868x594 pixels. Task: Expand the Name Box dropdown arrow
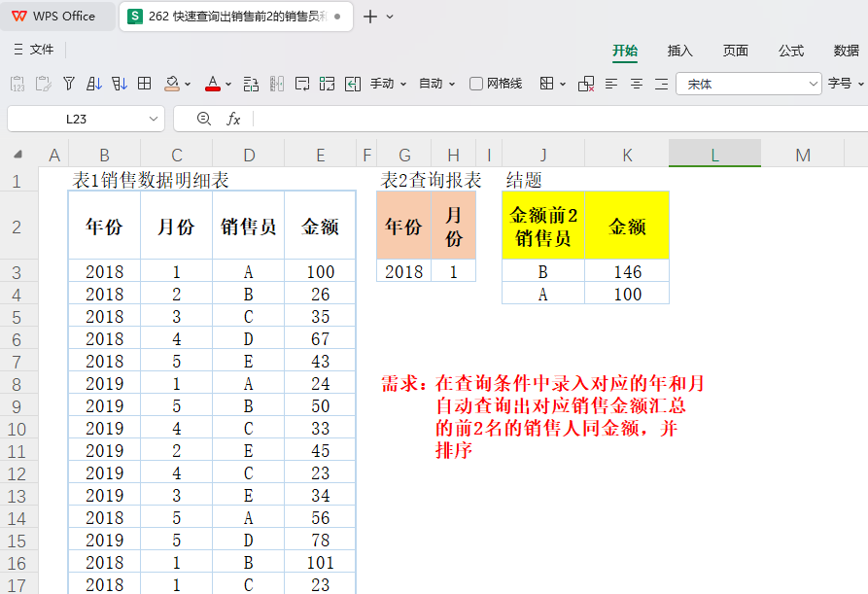(x=154, y=119)
